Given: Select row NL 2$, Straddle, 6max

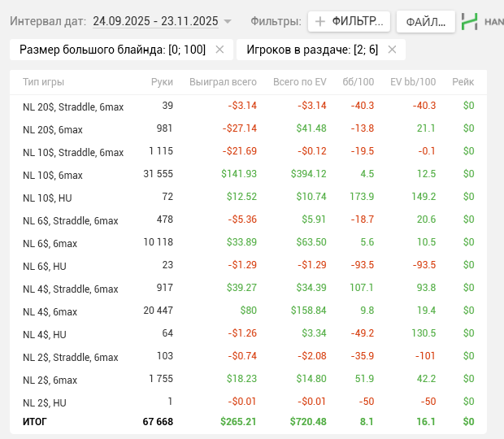Looking at the screenshot, I should (x=248, y=356).
